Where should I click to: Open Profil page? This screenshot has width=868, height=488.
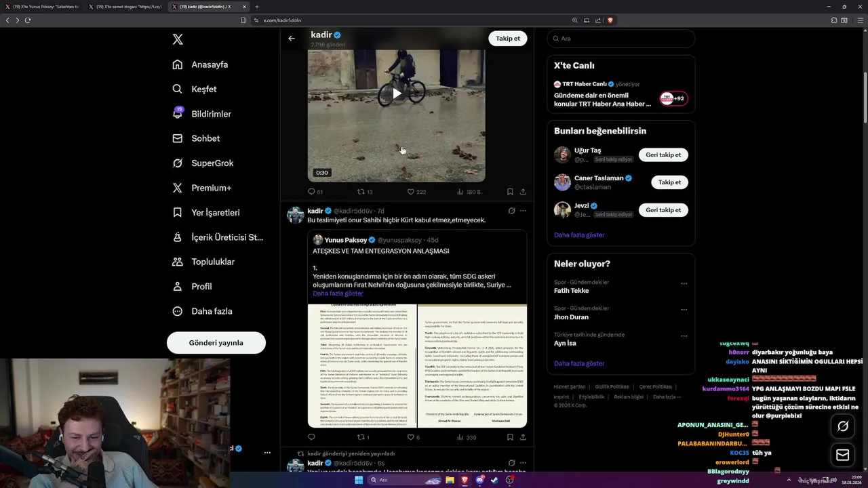pyautogui.click(x=192, y=286)
